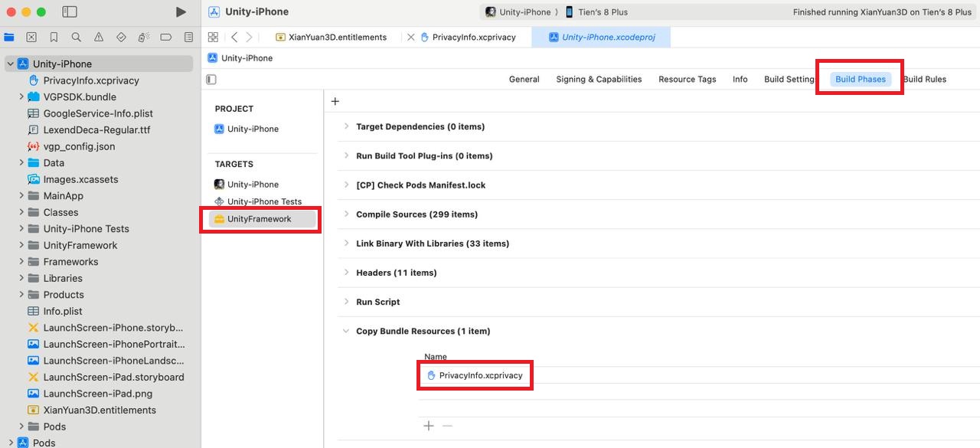This screenshot has height=448, width=980.
Task: Click minus to remove the selected resource
Action: [x=446, y=426]
